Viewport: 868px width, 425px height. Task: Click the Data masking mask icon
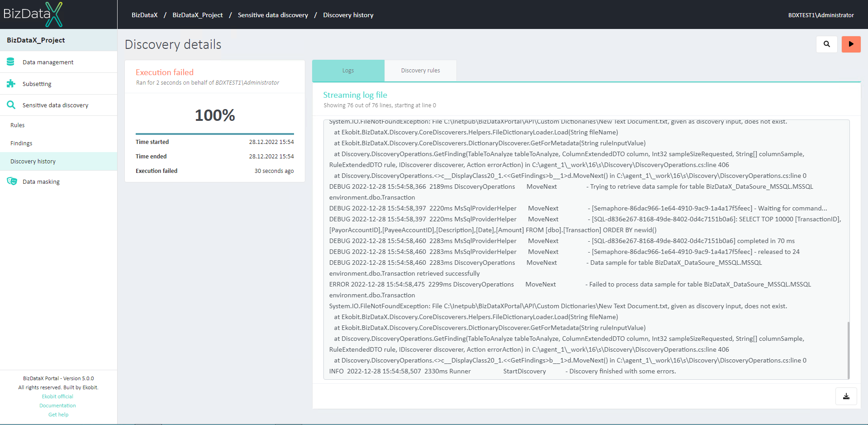click(x=12, y=181)
